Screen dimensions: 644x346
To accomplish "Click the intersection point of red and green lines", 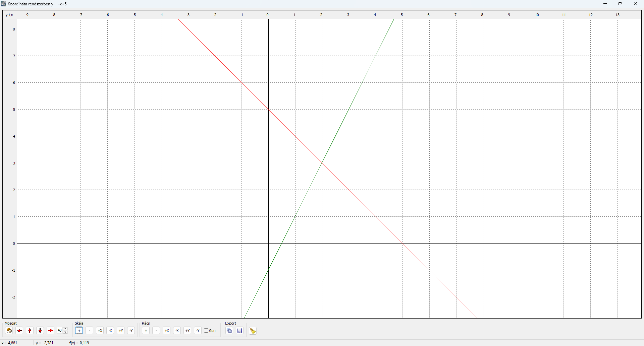I will [x=322, y=163].
